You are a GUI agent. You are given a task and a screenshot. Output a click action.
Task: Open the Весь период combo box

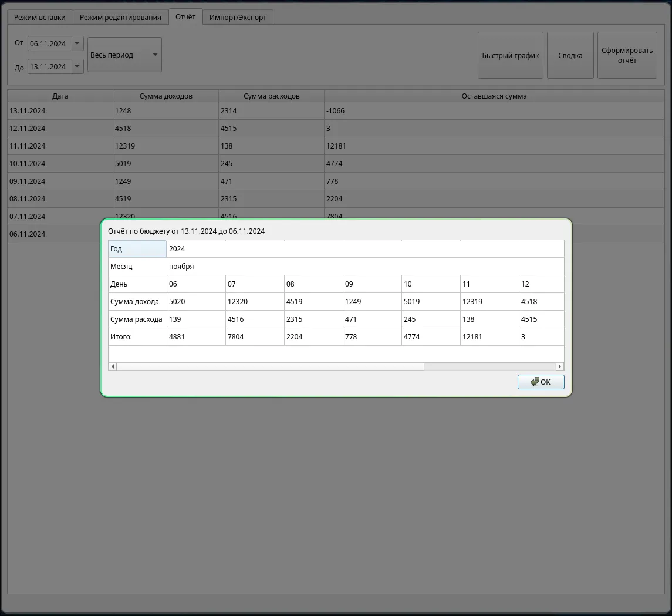pyautogui.click(x=124, y=55)
